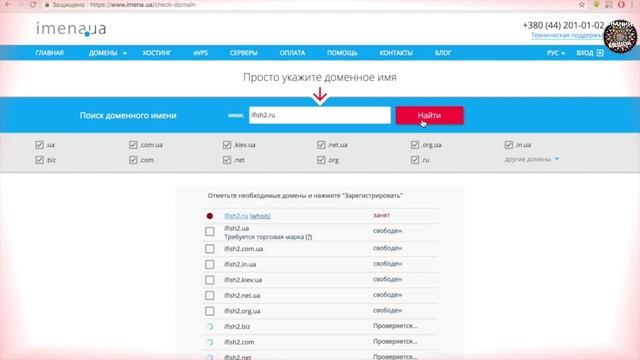Viewport: 640px width, 360px height.
Task: Select the ifish2.com.ua result checkbox
Action: [x=210, y=249]
